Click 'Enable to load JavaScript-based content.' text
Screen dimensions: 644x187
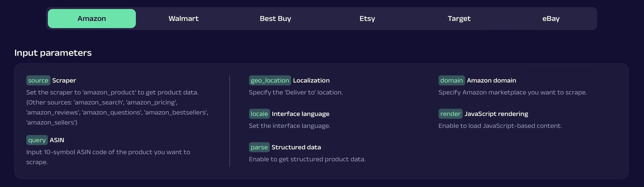click(x=500, y=126)
